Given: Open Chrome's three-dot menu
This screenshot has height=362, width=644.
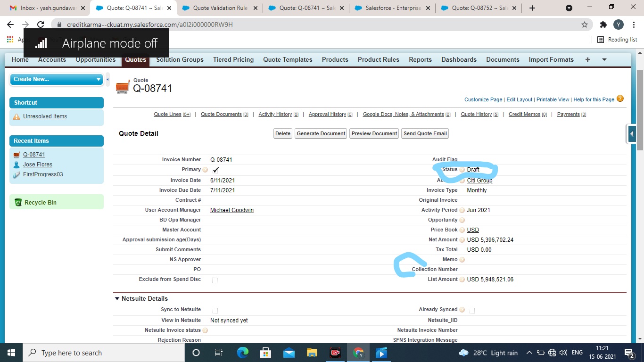Looking at the screenshot, I should [634, 25].
